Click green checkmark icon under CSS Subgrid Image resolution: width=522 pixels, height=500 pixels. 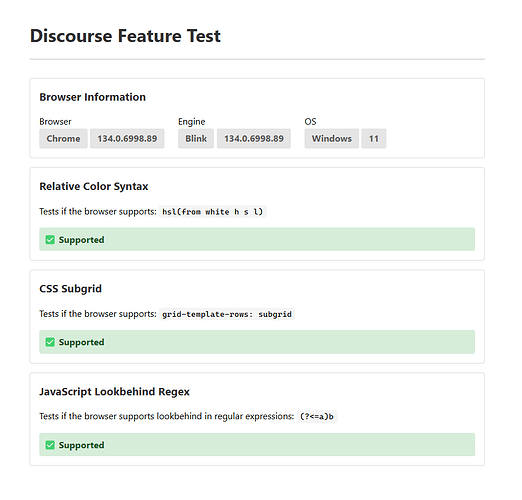click(x=50, y=342)
